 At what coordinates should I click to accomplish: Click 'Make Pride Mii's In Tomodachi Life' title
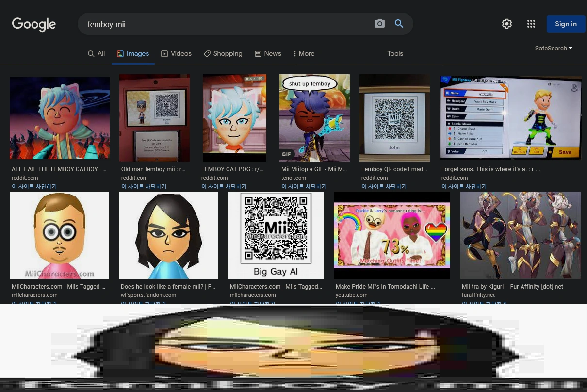[385, 287]
